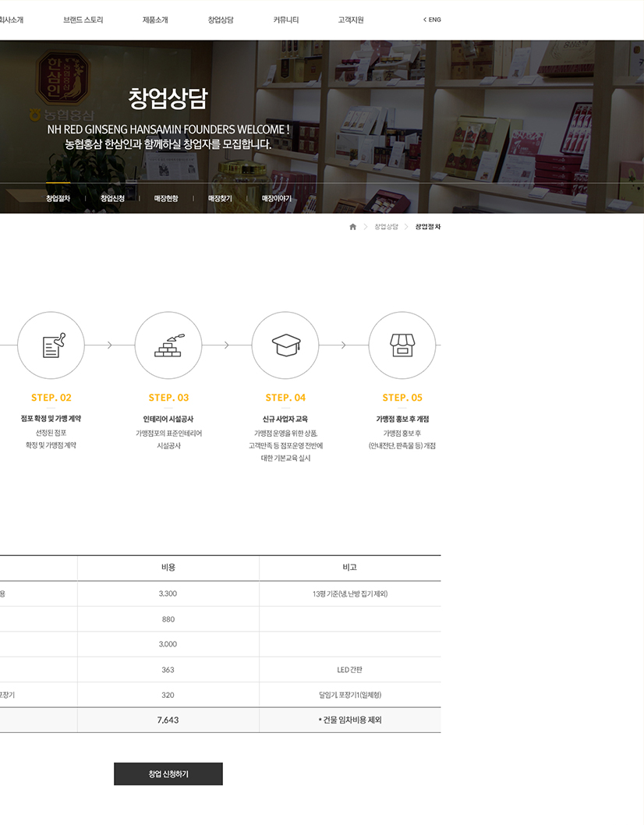Open the 고객지원 menu
The width and height of the screenshot is (644, 825).
pyautogui.click(x=351, y=20)
